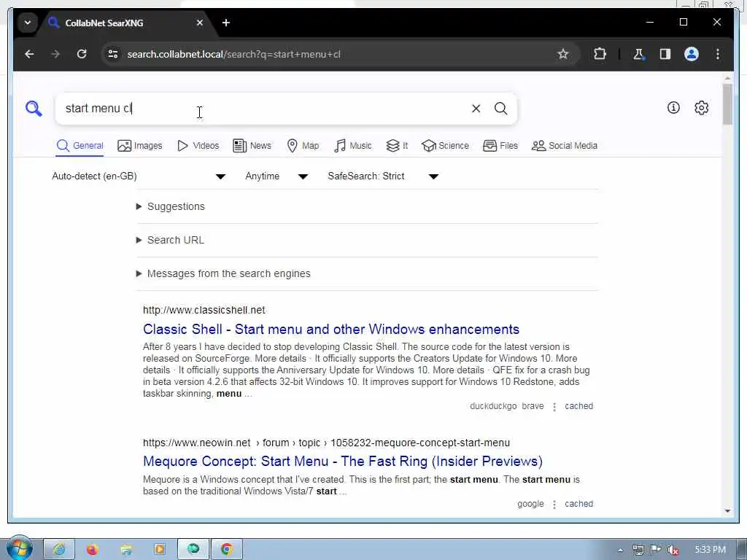Open Internet Explorer from taskbar
The width and height of the screenshot is (747, 560).
[x=59, y=550]
